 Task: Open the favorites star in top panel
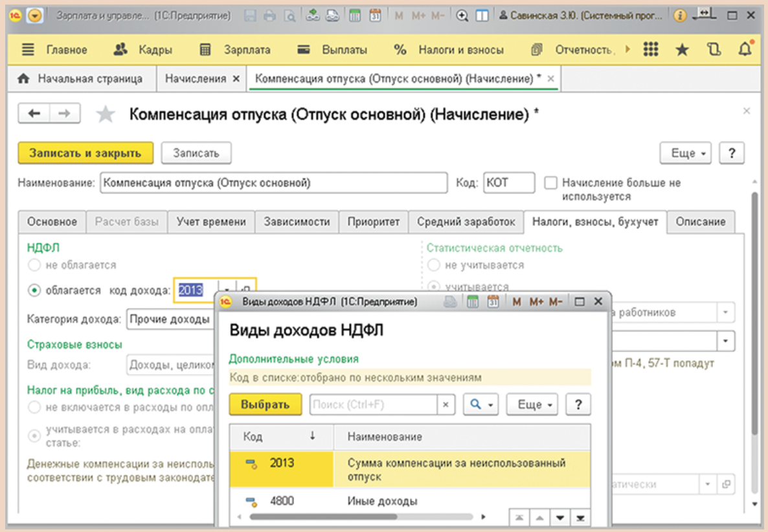pos(682,50)
